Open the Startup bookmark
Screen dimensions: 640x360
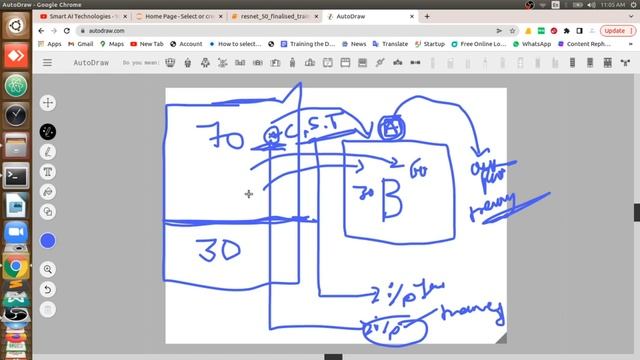coord(430,44)
